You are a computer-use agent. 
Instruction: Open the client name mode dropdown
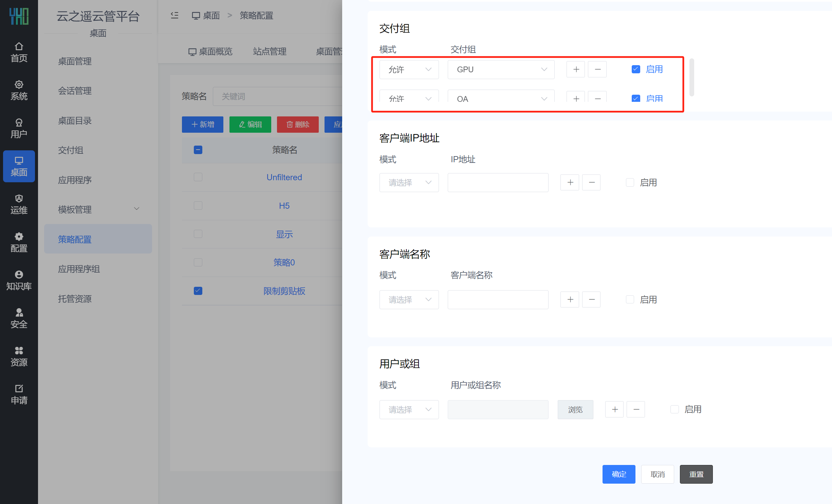pyautogui.click(x=409, y=299)
